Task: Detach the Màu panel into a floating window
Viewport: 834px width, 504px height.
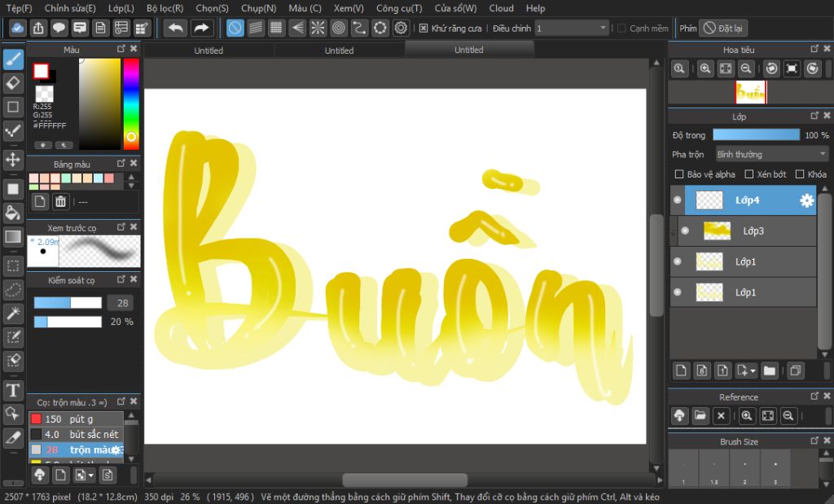Action: (121, 49)
